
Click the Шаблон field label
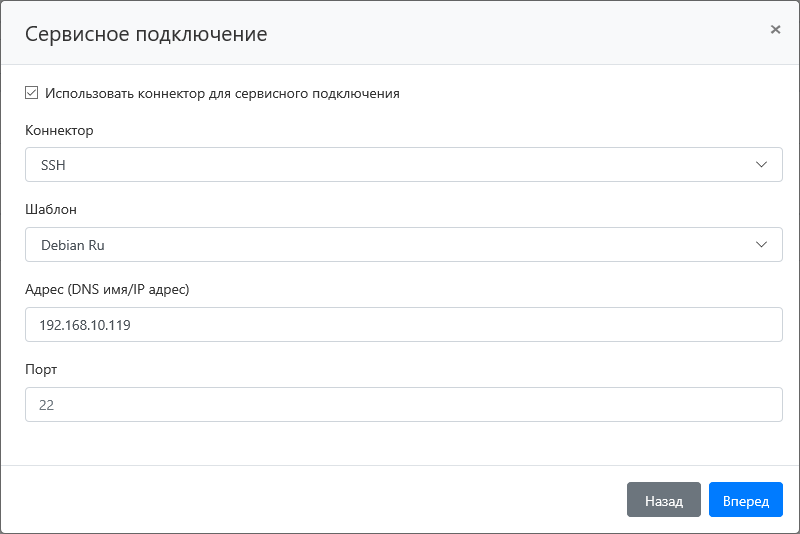(x=51, y=210)
